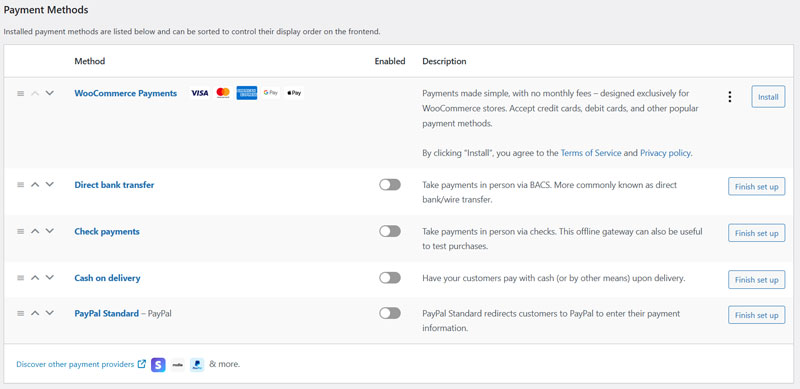Click the Payment Methods heading
This screenshot has height=389, width=800.
[46, 10]
